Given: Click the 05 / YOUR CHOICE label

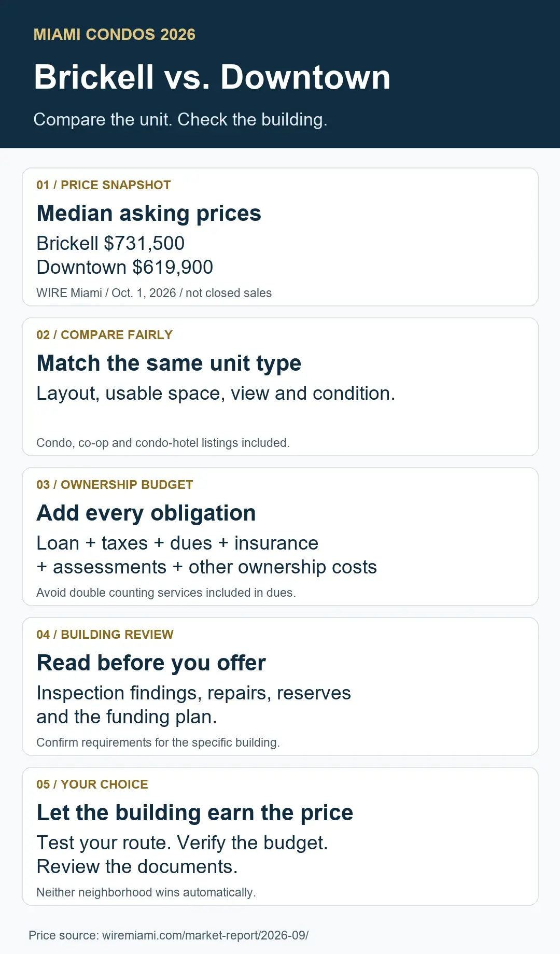Looking at the screenshot, I should click(x=92, y=784).
